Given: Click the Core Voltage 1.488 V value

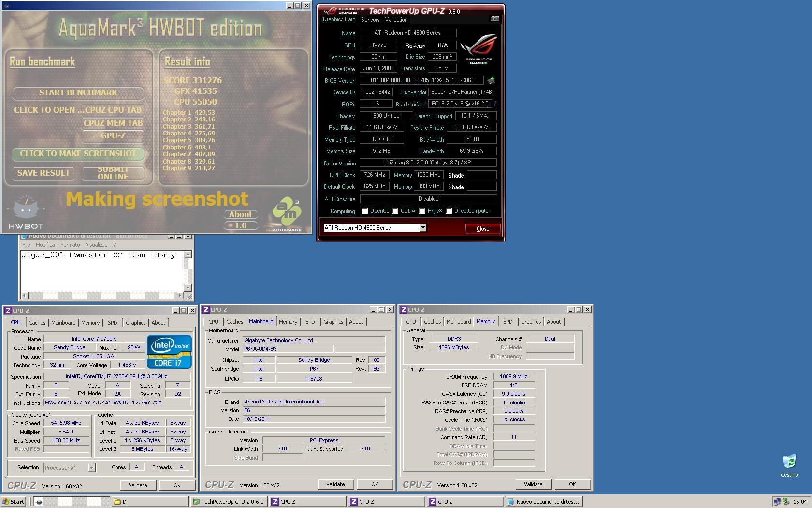Looking at the screenshot, I should point(128,365).
